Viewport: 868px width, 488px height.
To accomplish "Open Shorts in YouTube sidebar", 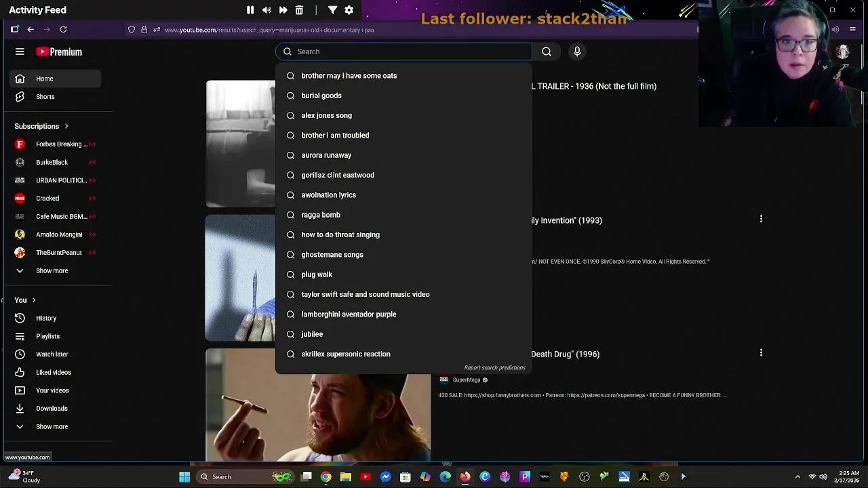I will (x=56, y=97).
